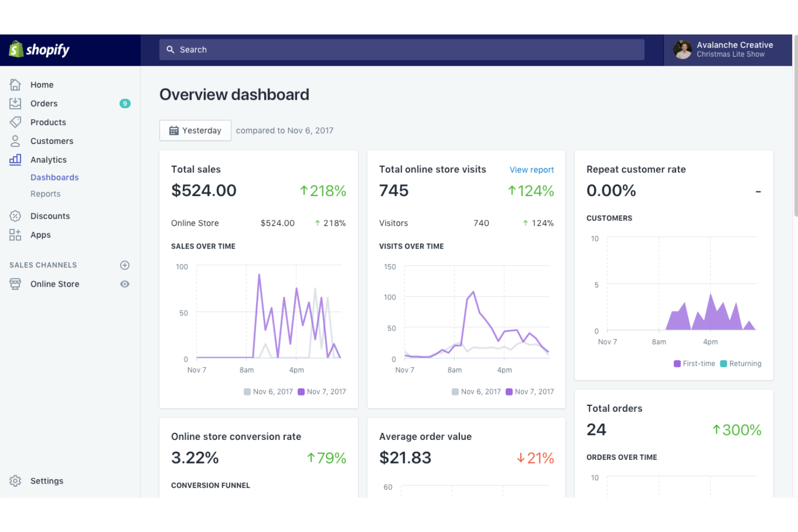
Task: Open Analytics via its bar-chart icon
Action: (x=15, y=160)
